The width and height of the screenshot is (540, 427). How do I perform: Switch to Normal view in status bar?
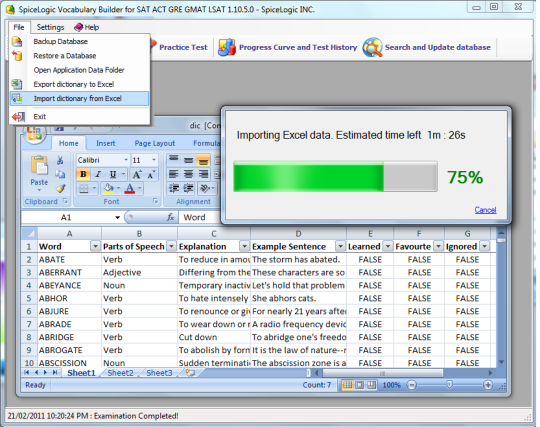(x=347, y=385)
